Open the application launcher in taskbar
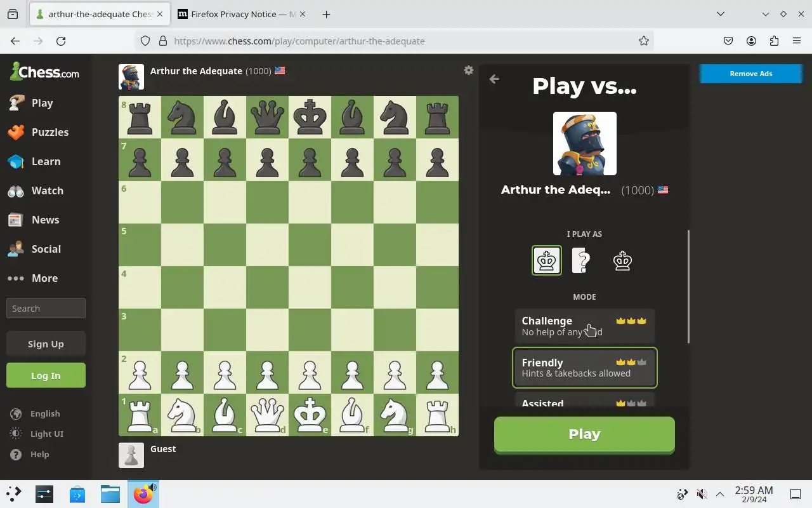 (13, 494)
